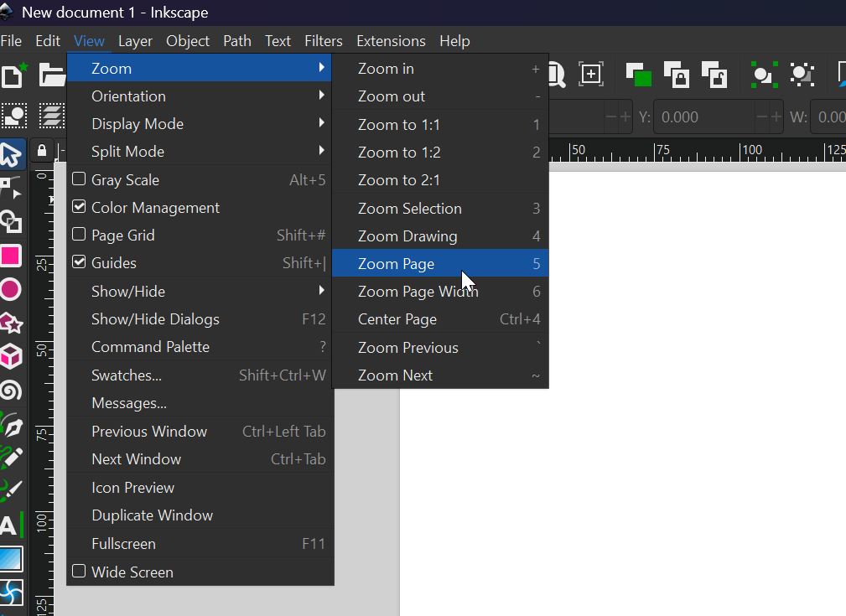Choose Zoom Page Width

click(440, 292)
